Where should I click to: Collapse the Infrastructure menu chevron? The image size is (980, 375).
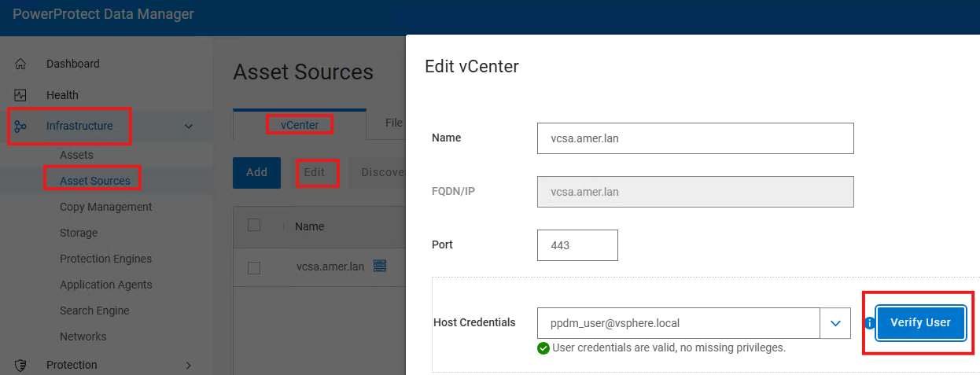189,126
